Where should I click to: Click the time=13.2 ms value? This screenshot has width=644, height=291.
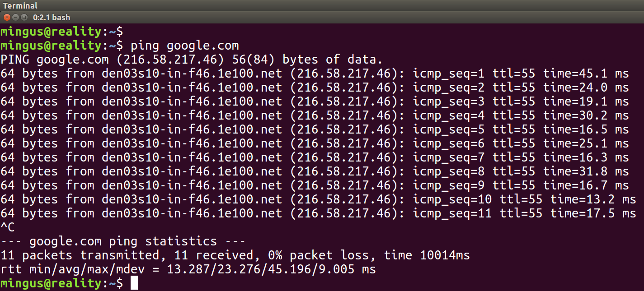click(x=593, y=199)
